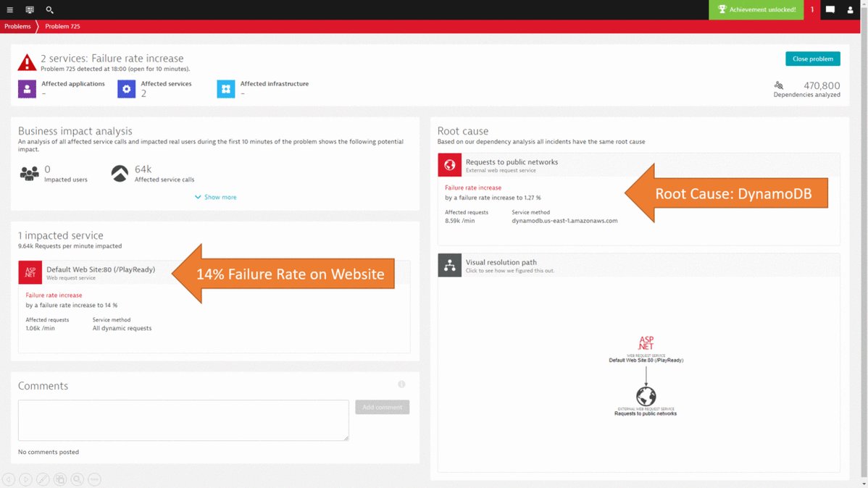Click the Close problem button
The width and height of the screenshot is (868, 488).
point(813,59)
